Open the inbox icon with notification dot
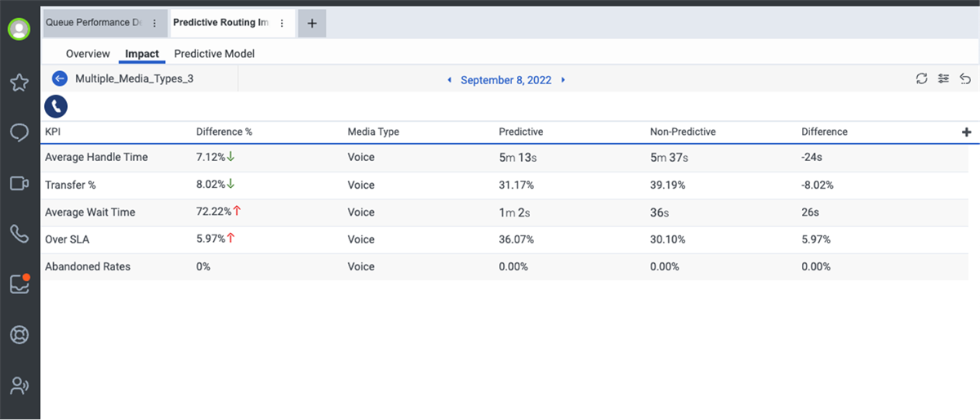The image size is (980, 420). [x=19, y=284]
